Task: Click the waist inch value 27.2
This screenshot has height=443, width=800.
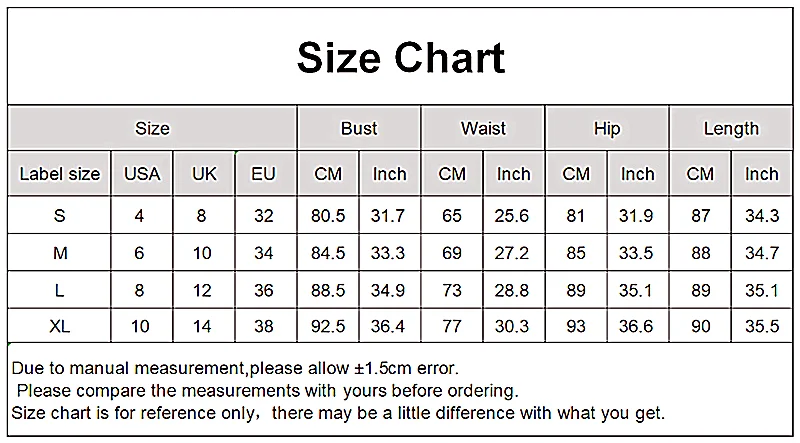Action: click(x=512, y=253)
